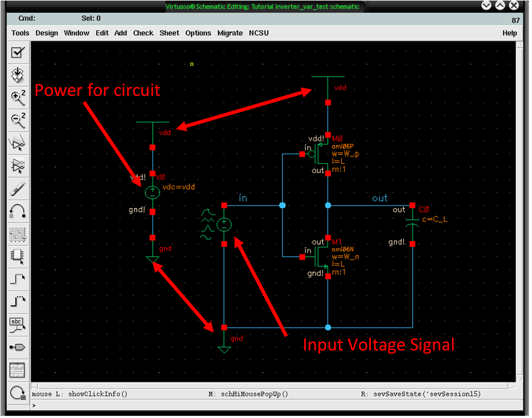Select the C0 capacitor symbol

412,222
